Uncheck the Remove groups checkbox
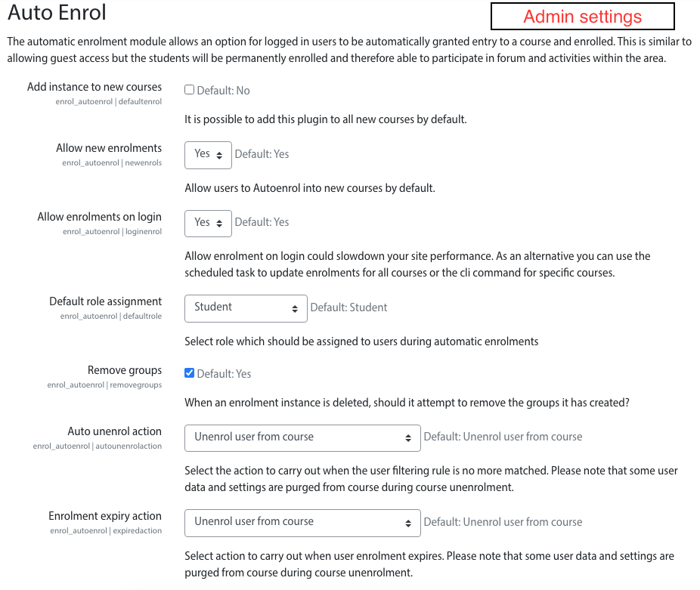The height and width of the screenshot is (590, 700). point(189,372)
